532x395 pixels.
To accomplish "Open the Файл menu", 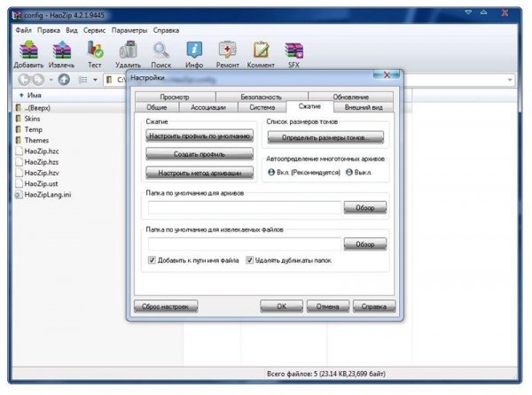I will click(x=23, y=30).
